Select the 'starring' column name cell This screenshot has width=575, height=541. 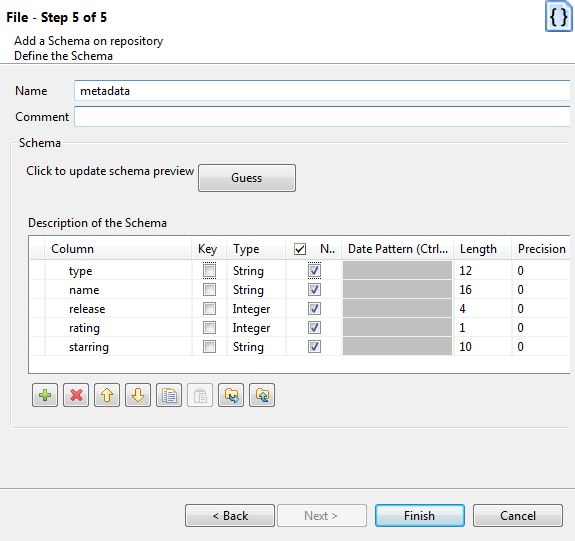118,347
